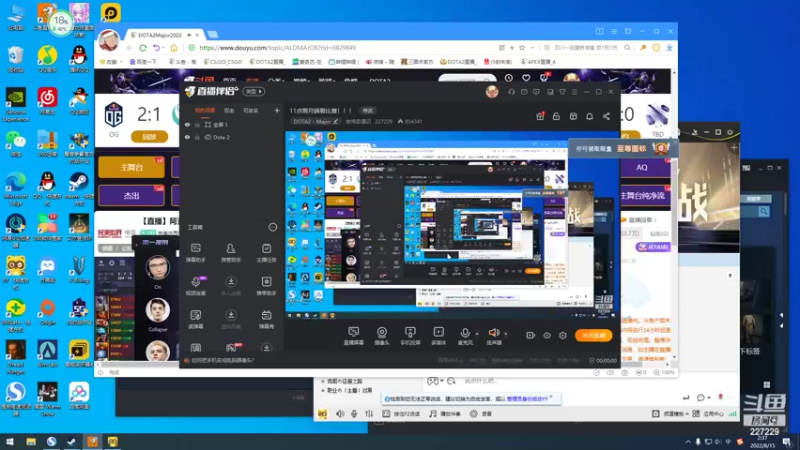Mute the 麦克风 microphone
The width and height of the screenshot is (800, 450).
[x=465, y=336]
